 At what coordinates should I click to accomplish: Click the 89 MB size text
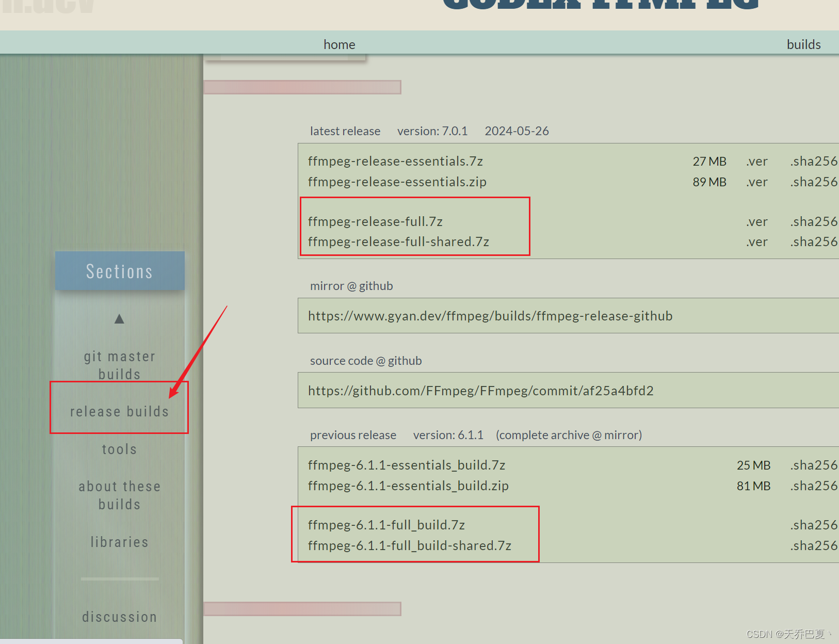709,183
